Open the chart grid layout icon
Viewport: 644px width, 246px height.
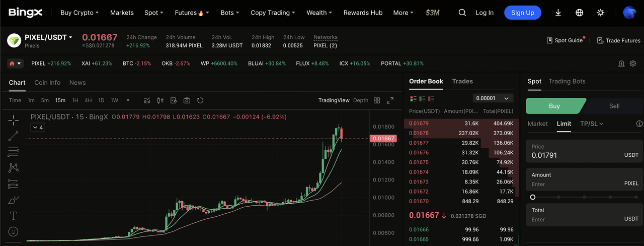point(377,100)
